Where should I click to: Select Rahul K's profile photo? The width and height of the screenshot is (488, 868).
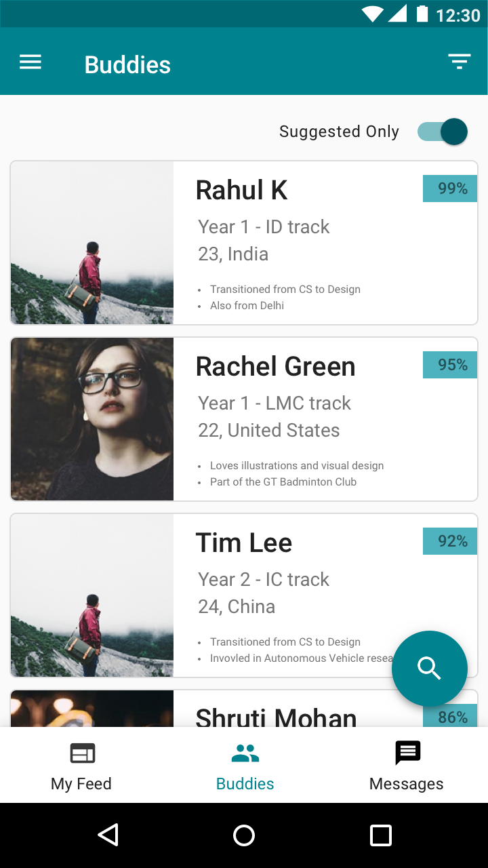92,243
